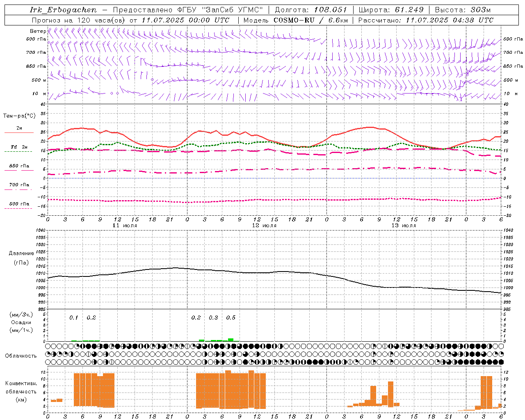Click the "Осадки" precipitation panel label
The width and height of the screenshot is (525, 420).
click(21, 322)
